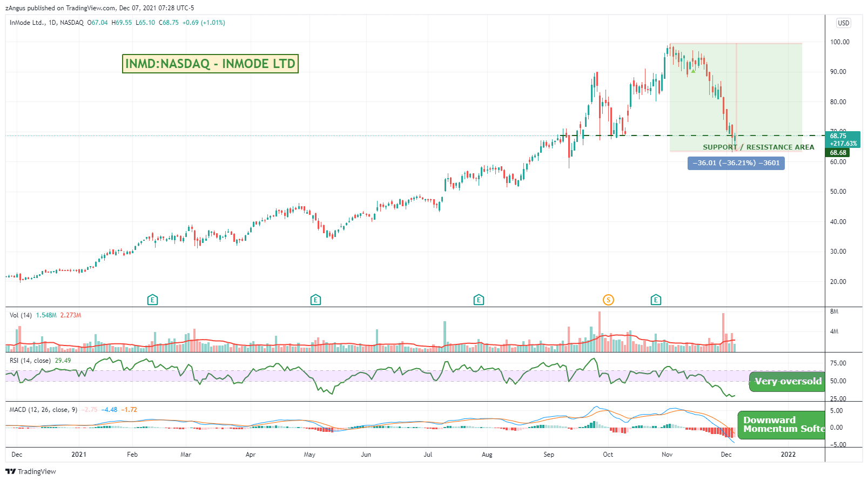Click the 40.00 price axis label
Viewport: 868px width, 481px height.
tap(838, 222)
